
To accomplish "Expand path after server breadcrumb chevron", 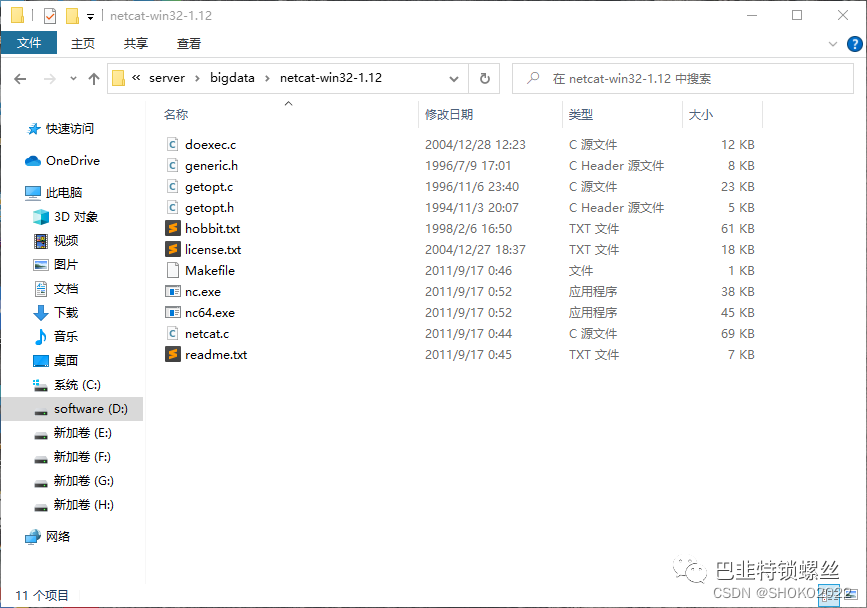I will tap(197, 78).
